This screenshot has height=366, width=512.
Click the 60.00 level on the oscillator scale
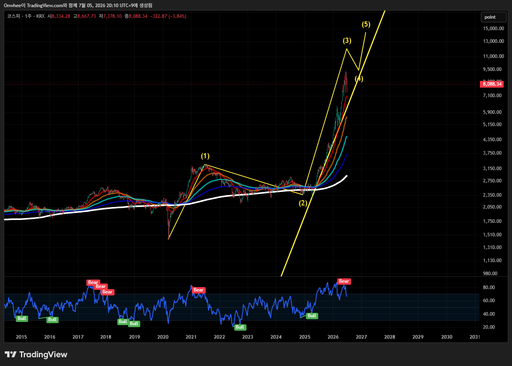pyautogui.click(x=489, y=300)
